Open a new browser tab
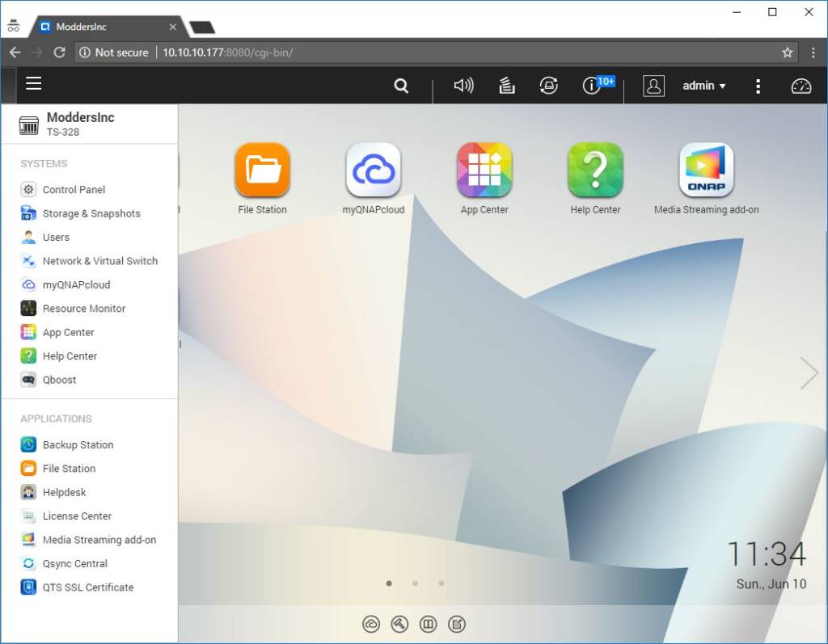This screenshot has height=644, width=828. (x=202, y=27)
